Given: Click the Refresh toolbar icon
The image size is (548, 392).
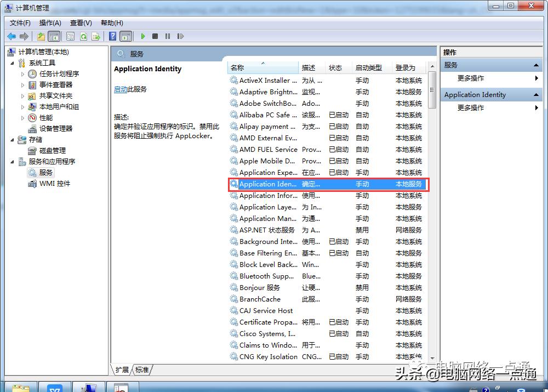Looking at the screenshot, I should (x=83, y=36).
